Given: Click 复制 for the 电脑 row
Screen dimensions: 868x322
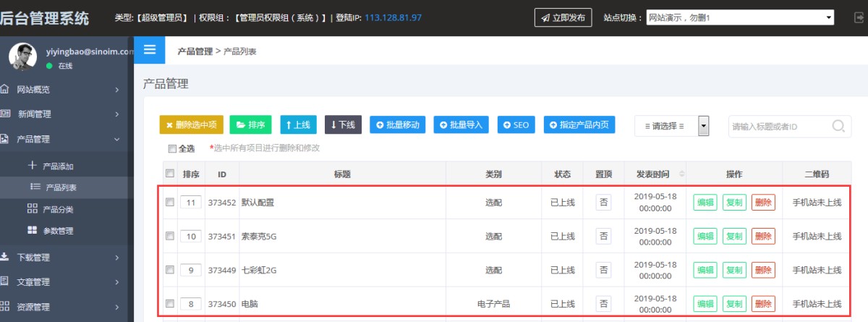Looking at the screenshot, I should 734,303.
